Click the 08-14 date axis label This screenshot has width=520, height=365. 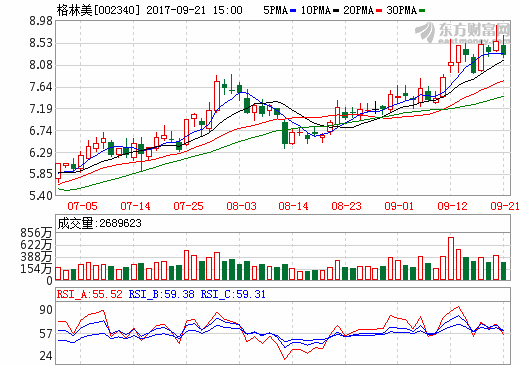[293, 206]
